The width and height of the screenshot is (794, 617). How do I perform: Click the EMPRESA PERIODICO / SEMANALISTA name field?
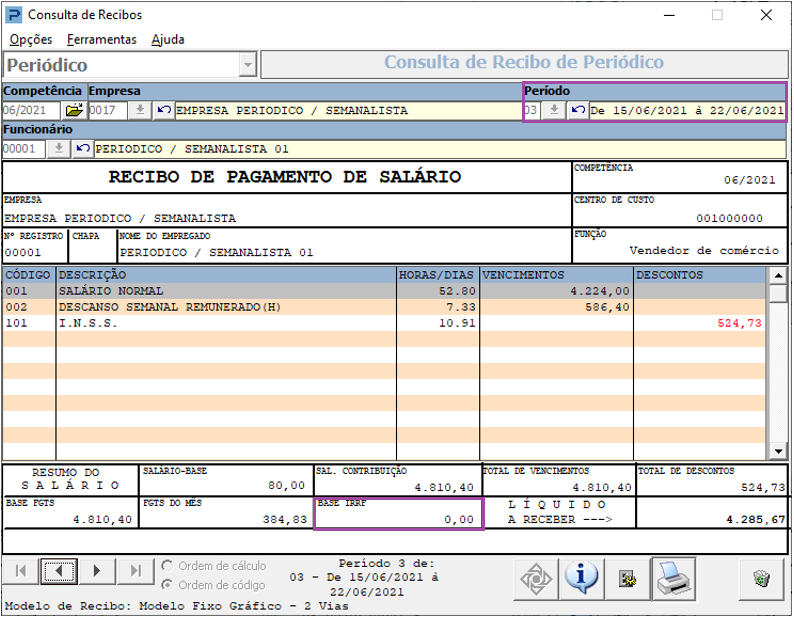click(348, 110)
